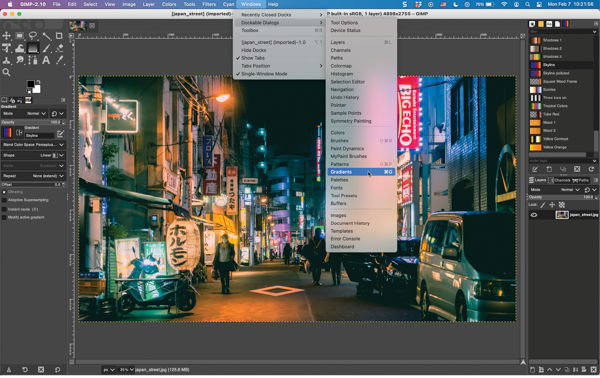Enable Instant mode checkbox

(x=4, y=209)
